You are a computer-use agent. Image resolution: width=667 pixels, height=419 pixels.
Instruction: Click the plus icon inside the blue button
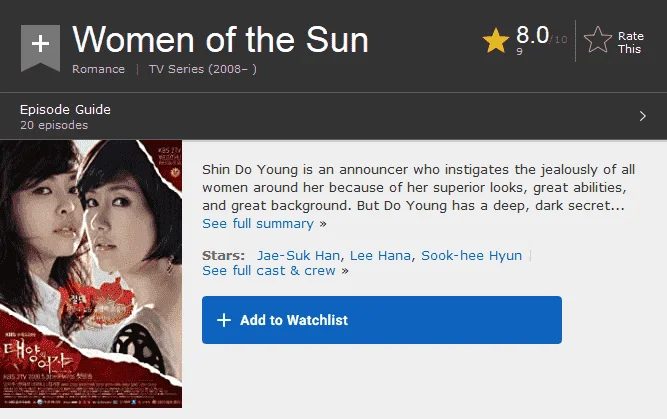click(x=224, y=320)
